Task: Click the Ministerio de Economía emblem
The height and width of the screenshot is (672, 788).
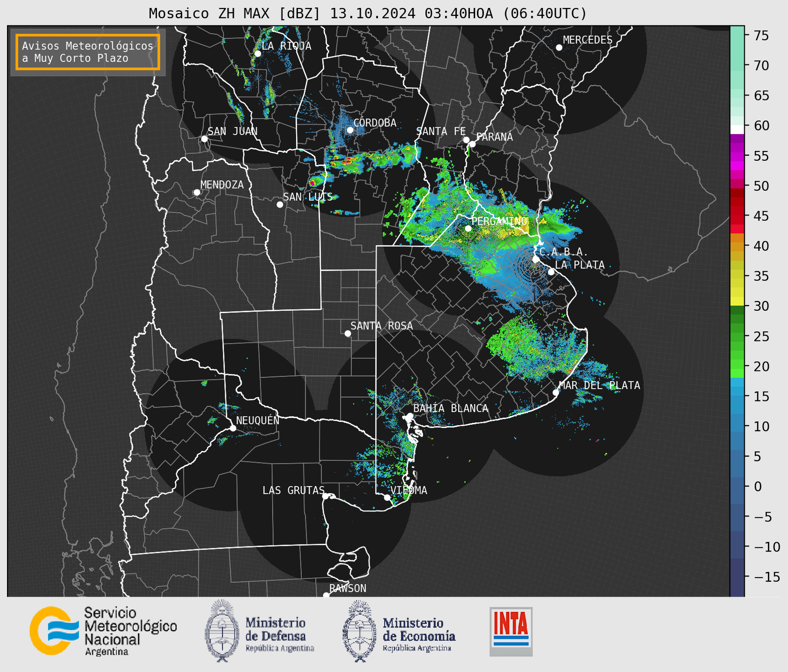Action: (x=360, y=631)
